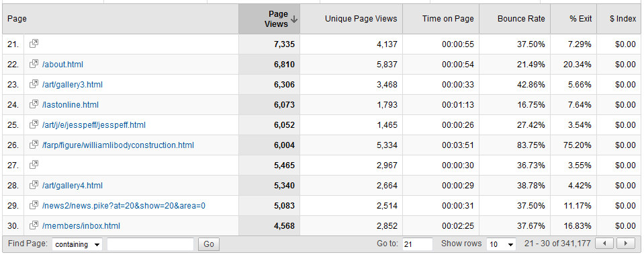
Task: Open external link icon for row 27
Action: (34, 164)
